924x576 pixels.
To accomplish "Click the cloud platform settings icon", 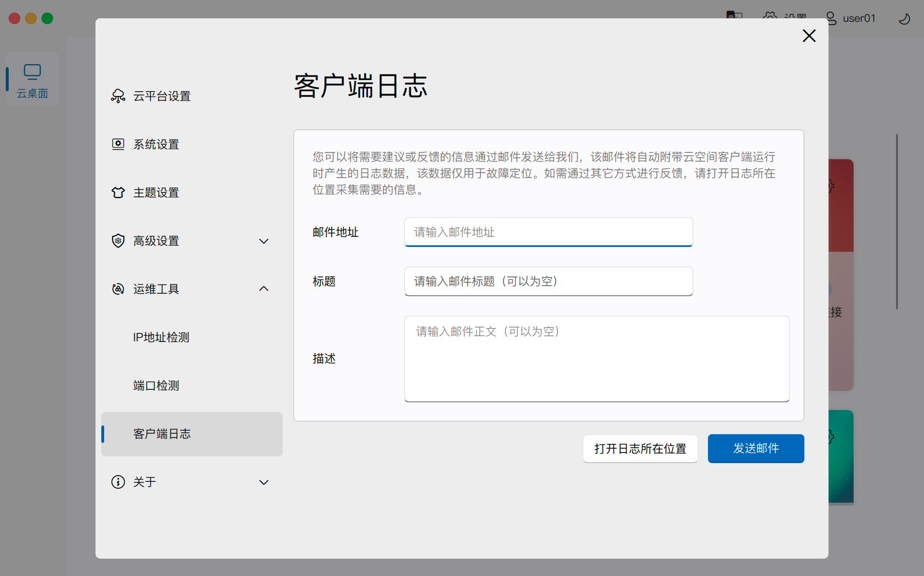I will (118, 96).
